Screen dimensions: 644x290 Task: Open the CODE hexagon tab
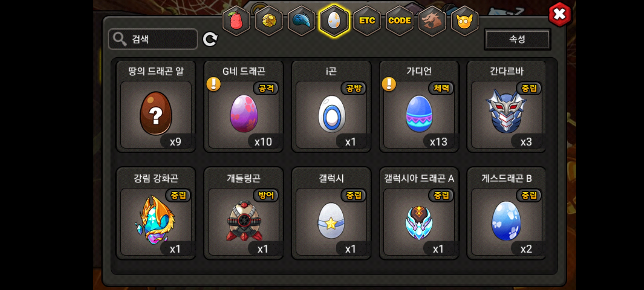tap(400, 21)
